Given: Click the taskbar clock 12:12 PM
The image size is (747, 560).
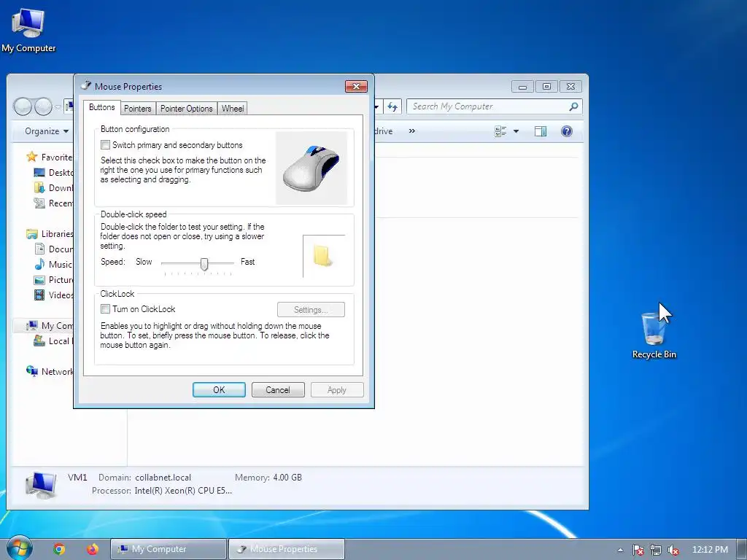Looking at the screenshot, I should (x=710, y=550).
